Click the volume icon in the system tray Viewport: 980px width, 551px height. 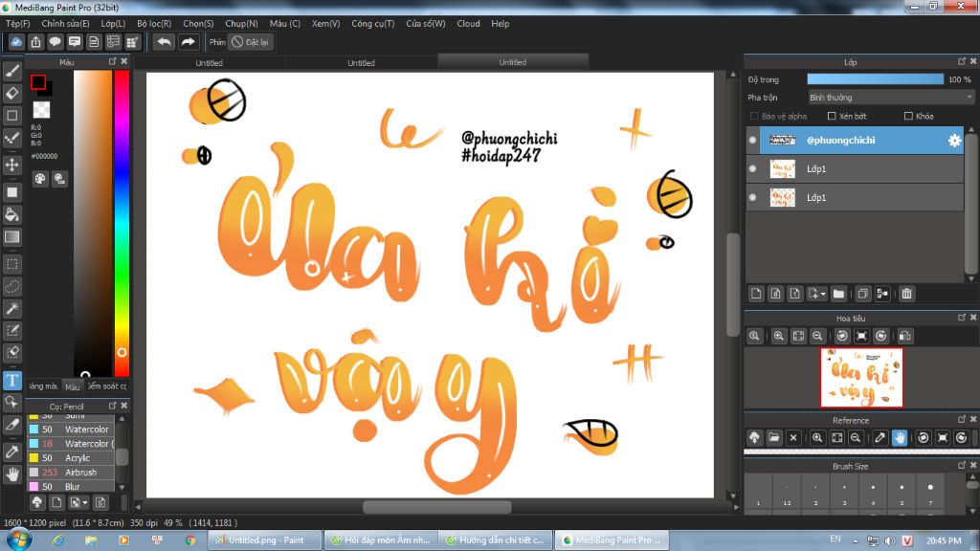click(x=890, y=540)
